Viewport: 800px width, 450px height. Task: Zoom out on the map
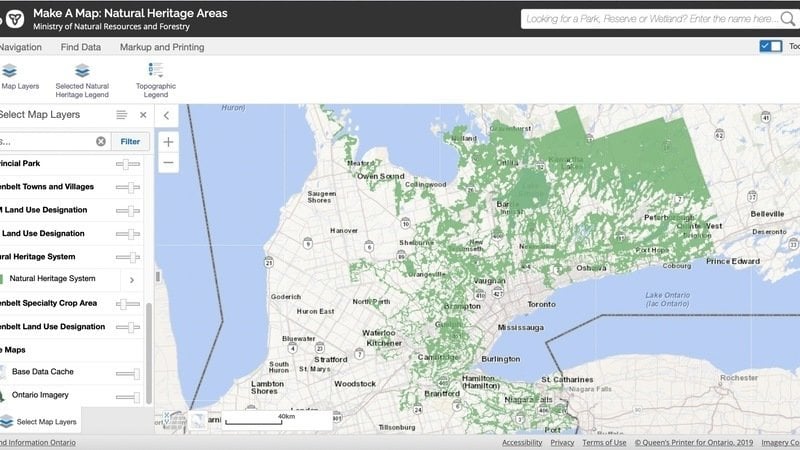(168, 162)
